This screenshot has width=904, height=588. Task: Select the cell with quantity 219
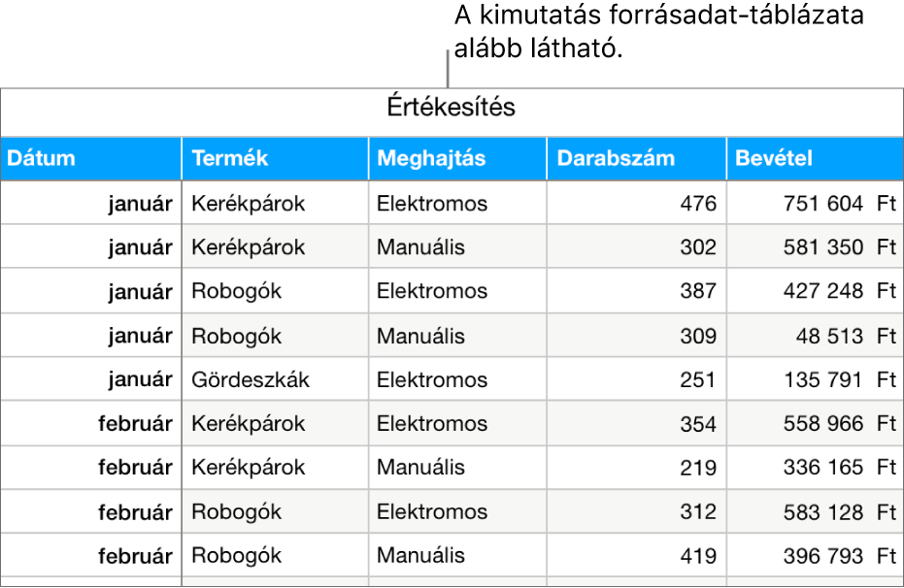(x=697, y=467)
